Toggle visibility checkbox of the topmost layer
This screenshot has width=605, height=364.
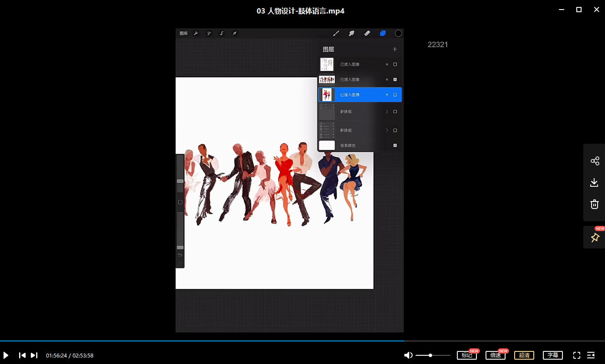[x=395, y=64]
